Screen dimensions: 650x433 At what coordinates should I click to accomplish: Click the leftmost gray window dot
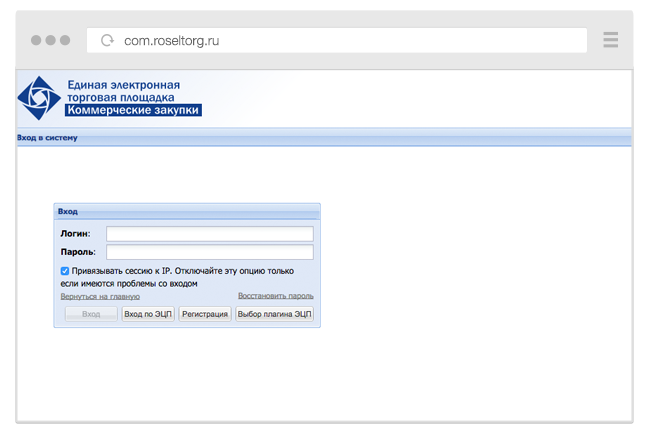point(36,41)
